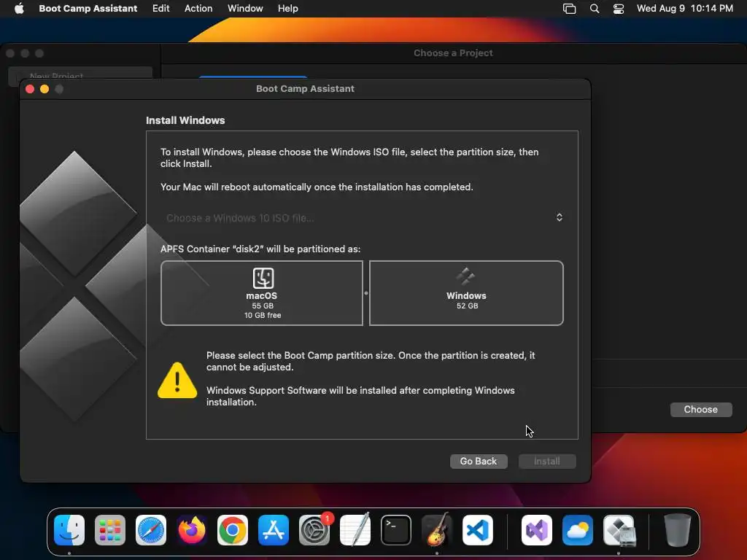This screenshot has height=560, width=747.
Task: Click the Install Windows heading
Action: (x=185, y=120)
